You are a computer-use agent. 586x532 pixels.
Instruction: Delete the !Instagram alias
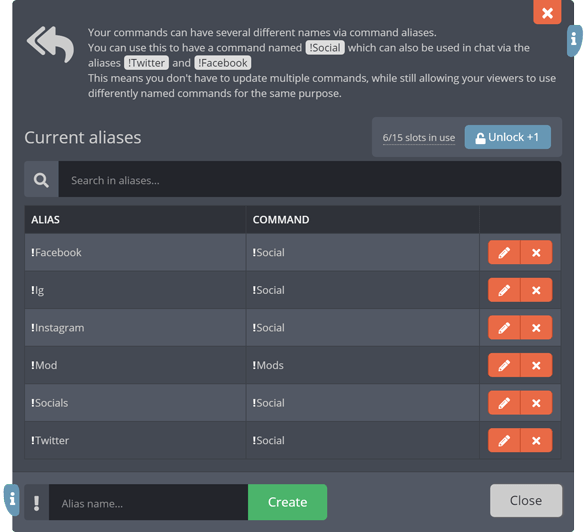click(x=536, y=328)
